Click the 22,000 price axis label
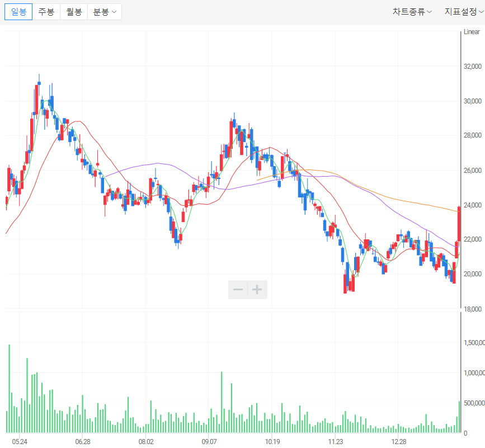The image size is (485, 448). (473, 239)
